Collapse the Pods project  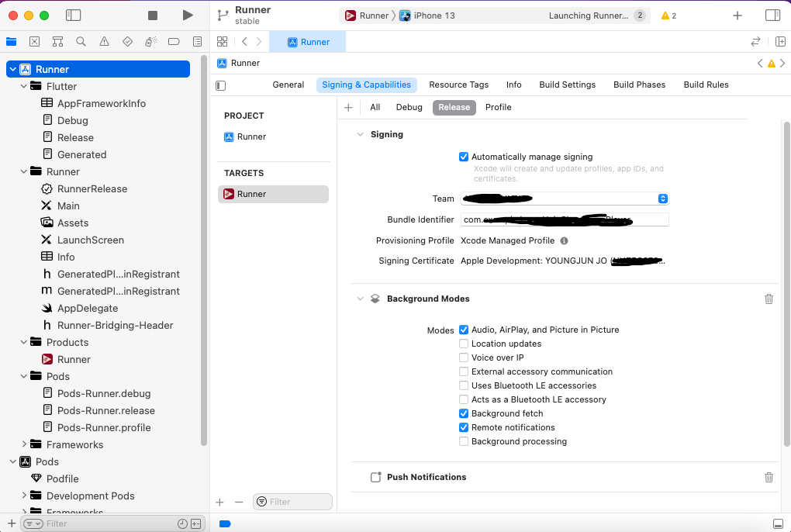click(12, 461)
